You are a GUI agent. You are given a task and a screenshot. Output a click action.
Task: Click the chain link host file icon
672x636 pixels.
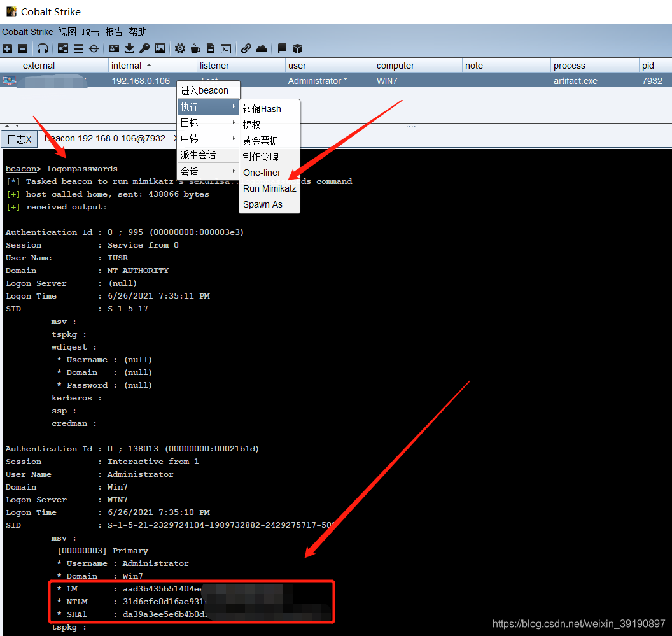click(x=246, y=48)
